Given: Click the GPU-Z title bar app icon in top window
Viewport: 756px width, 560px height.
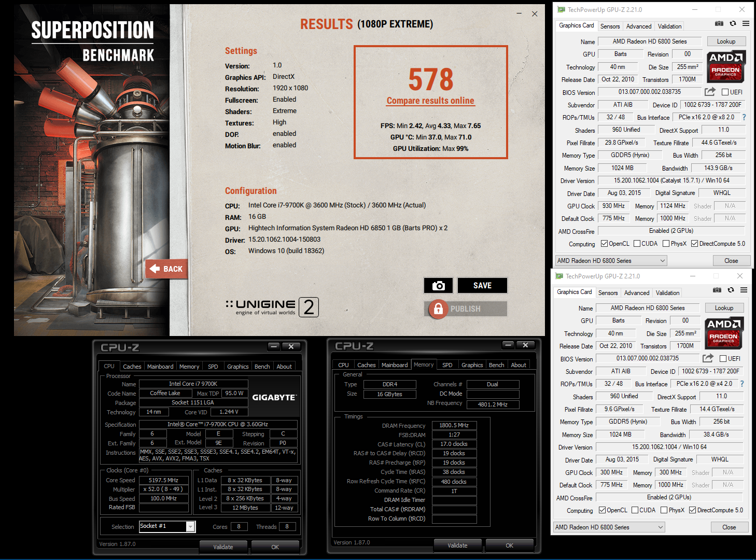Looking at the screenshot, I should click(x=561, y=9).
